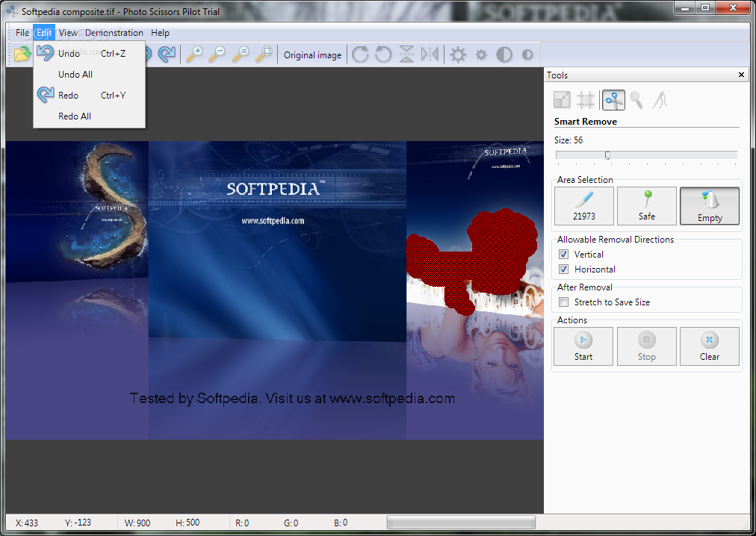Choose Redo All from the Edit menu
The width and height of the screenshot is (756, 536).
89,116
